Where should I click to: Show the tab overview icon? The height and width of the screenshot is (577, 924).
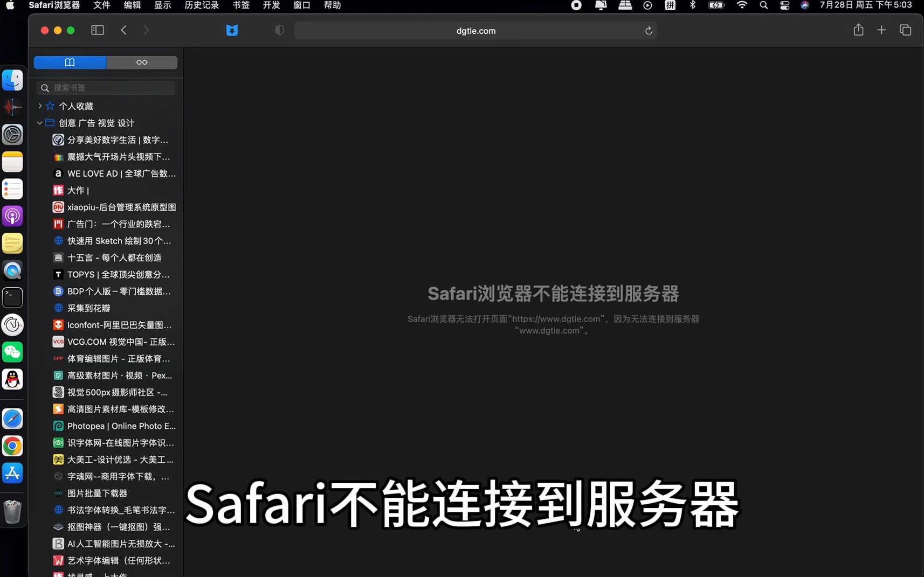click(x=905, y=30)
